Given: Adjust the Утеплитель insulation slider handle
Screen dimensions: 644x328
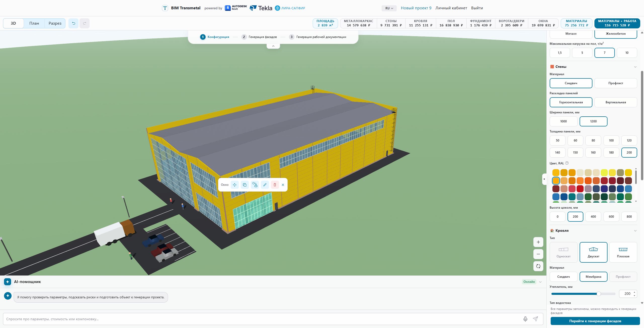Looking at the screenshot, I should pos(599,294).
